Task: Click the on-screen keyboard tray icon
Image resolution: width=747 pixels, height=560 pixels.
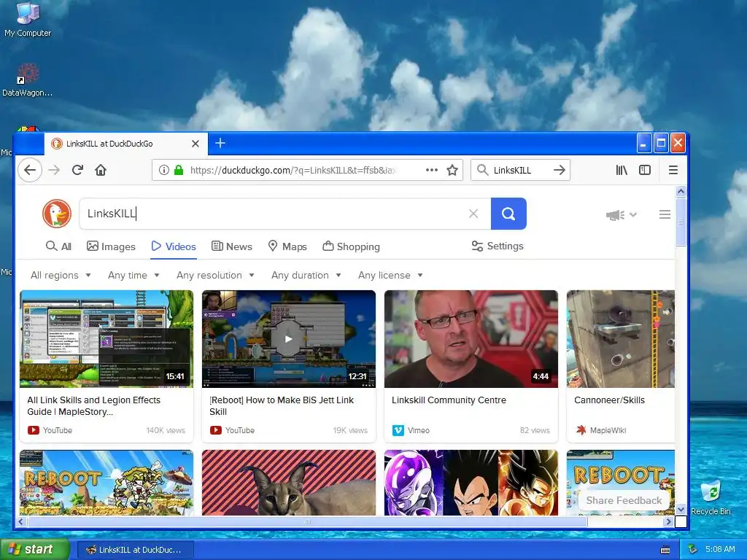Action: click(x=665, y=550)
